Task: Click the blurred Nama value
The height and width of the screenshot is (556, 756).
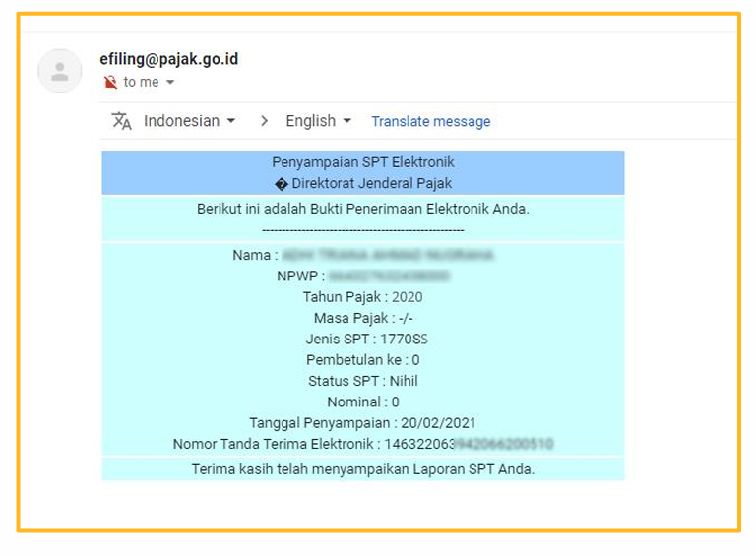Action: click(x=387, y=255)
